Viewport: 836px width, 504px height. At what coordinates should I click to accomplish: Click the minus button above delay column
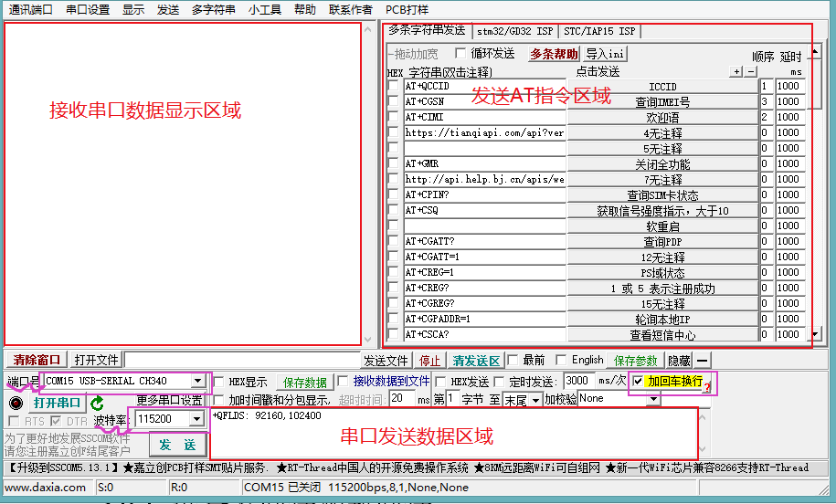pos(751,72)
